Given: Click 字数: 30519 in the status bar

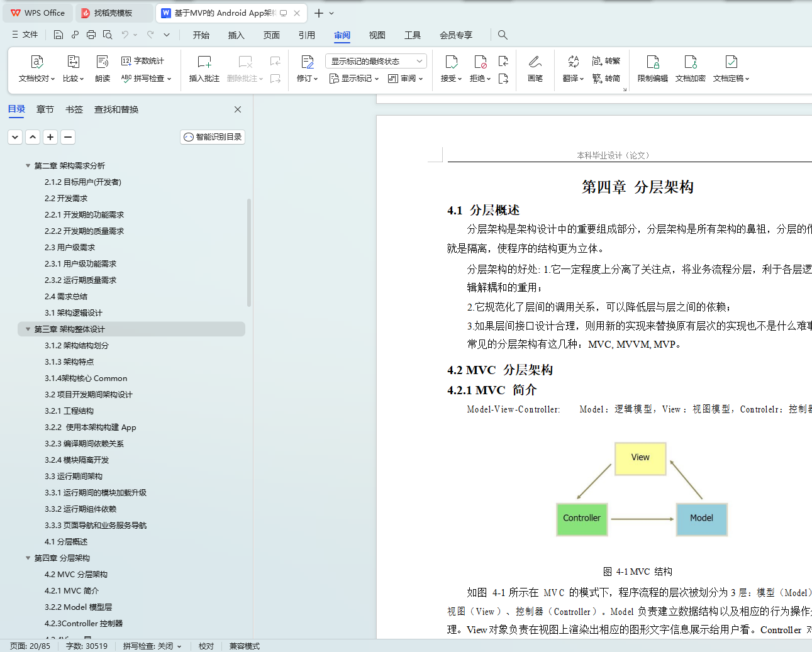Looking at the screenshot, I should [x=87, y=646].
